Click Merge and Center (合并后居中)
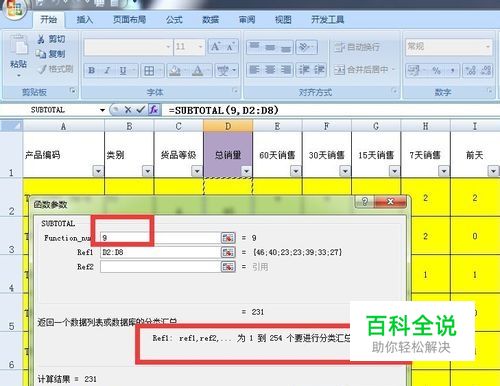Viewport: 500px width, 386px height. pyautogui.click(x=364, y=70)
